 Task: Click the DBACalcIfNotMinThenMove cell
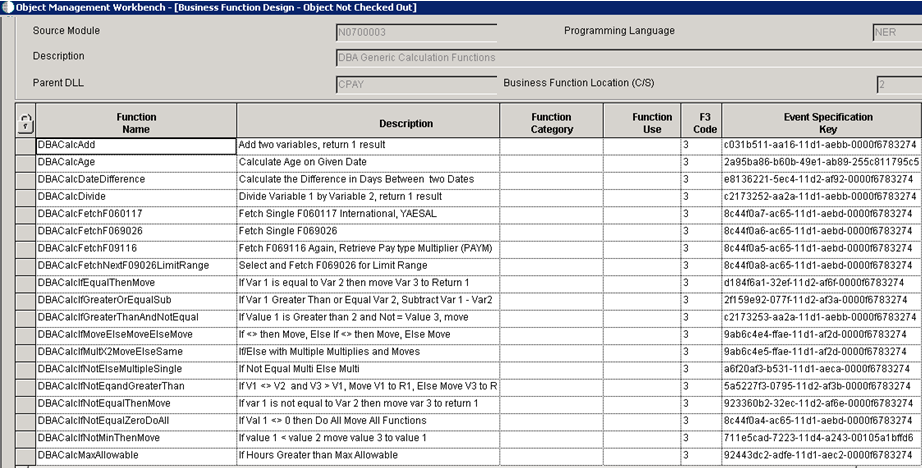pos(136,439)
